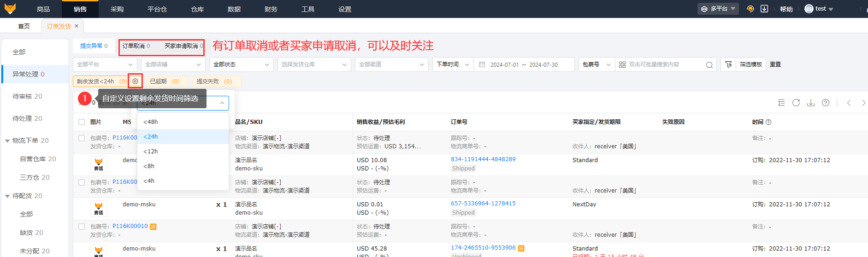This screenshot has height=257, width=868.
Task: Go to the next page with the right arrow
Action: pyautogui.click(x=863, y=103)
